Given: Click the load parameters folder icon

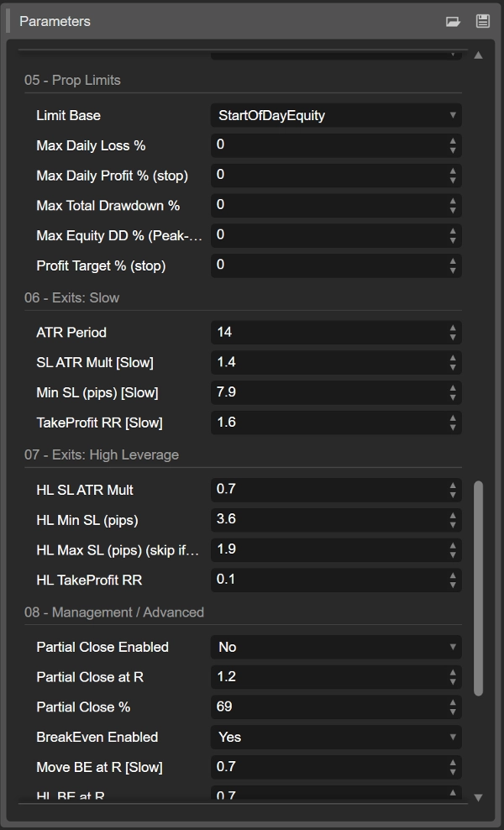Looking at the screenshot, I should (x=453, y=22).
